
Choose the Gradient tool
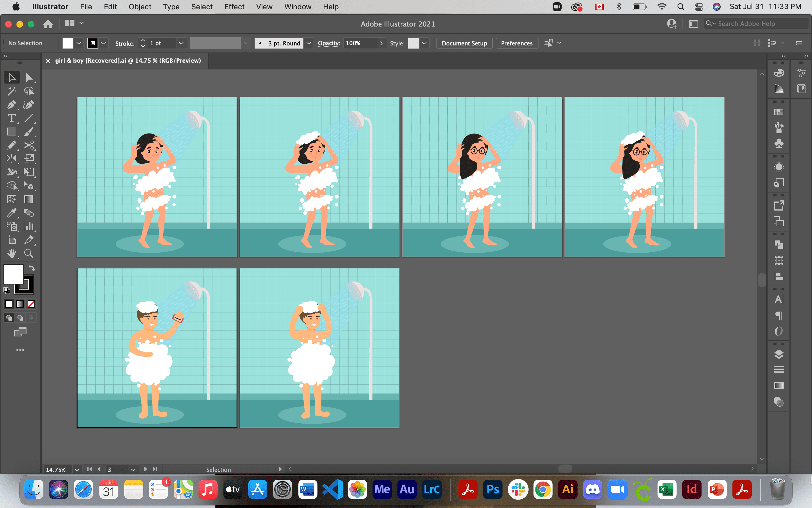(29, 199)
